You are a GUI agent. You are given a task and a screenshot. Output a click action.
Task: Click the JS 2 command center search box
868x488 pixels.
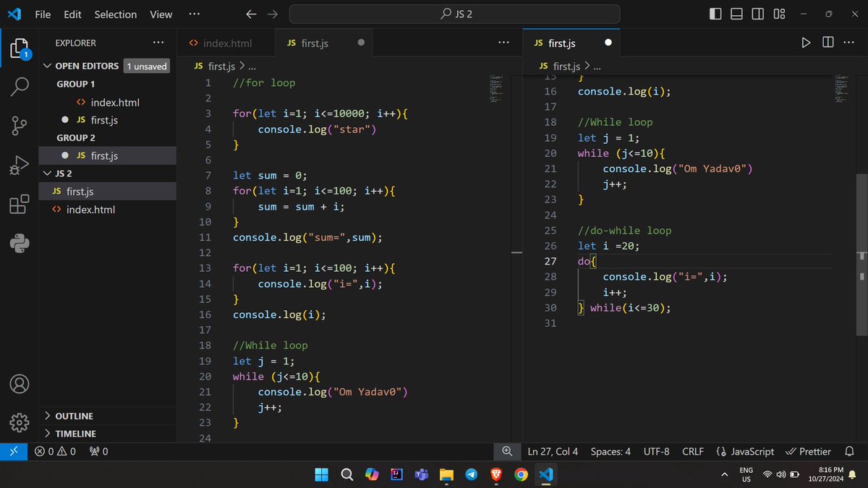point(455,14)
